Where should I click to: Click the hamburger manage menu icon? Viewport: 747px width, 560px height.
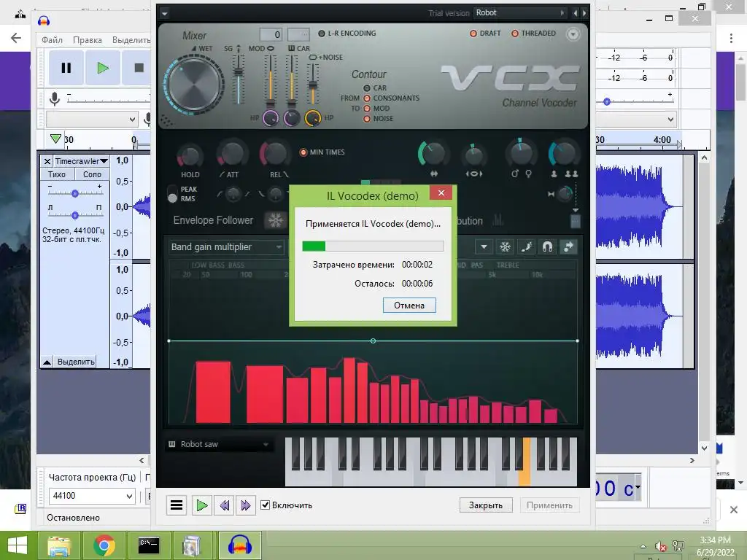pos(177,505)
